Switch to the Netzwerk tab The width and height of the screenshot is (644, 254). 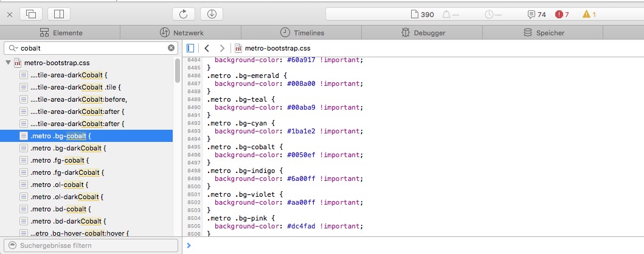(x=181, y=33)
